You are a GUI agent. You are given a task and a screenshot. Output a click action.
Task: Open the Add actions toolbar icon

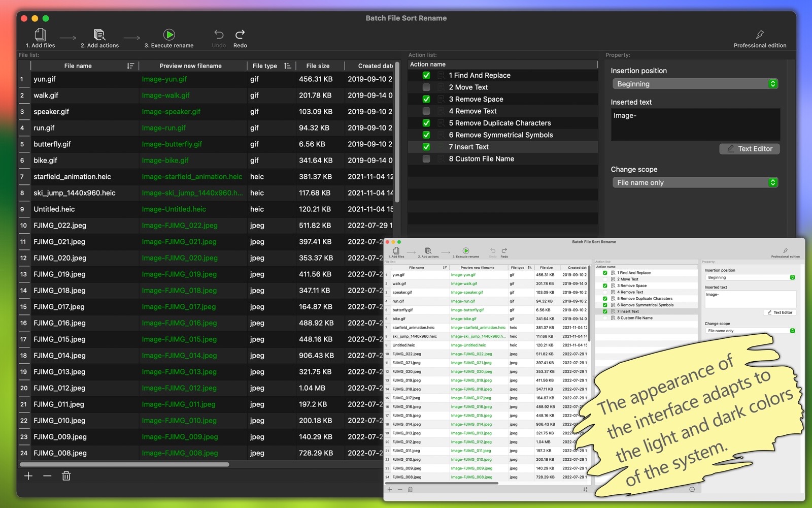coord(99,35)
